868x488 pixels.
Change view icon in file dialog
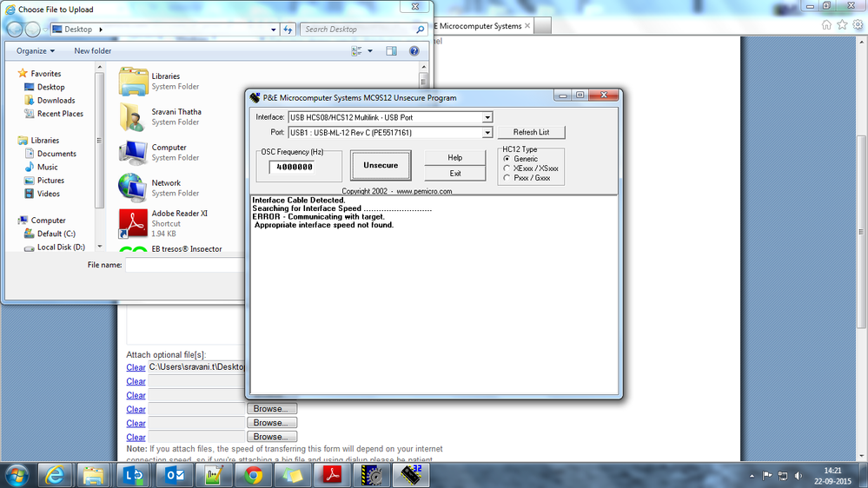coord(356,51)
